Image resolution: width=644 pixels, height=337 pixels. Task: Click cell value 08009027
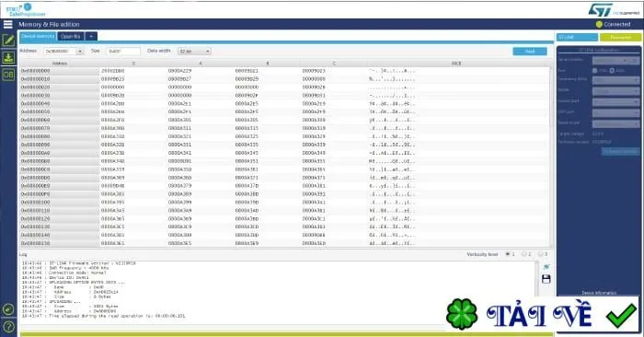click(179, 79)
